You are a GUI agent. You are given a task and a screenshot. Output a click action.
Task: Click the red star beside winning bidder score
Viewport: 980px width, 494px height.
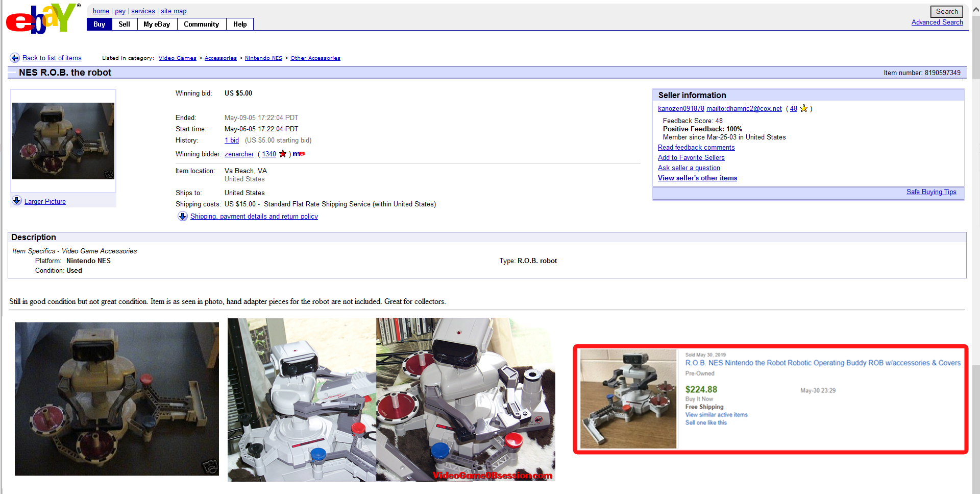point(283,154)
